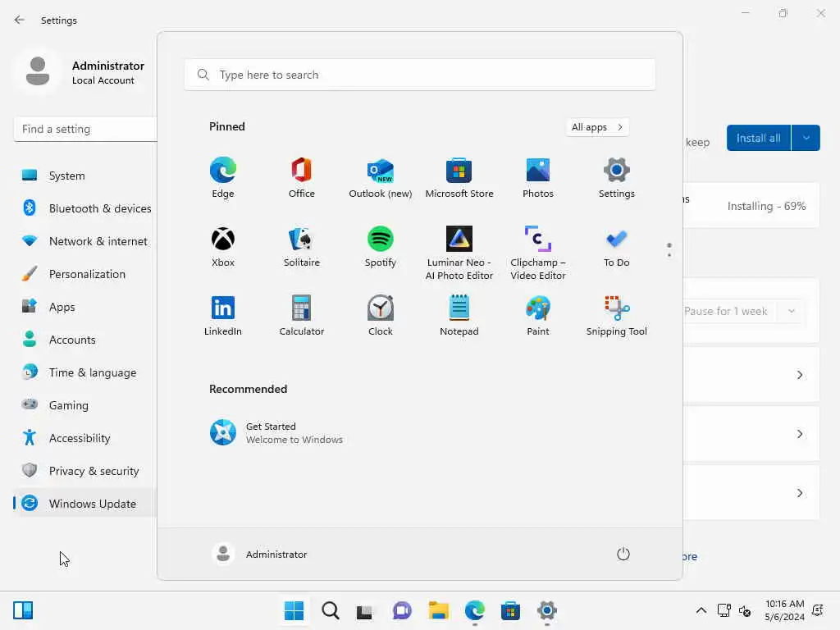Open the Solitaire game

click(302, 247)
